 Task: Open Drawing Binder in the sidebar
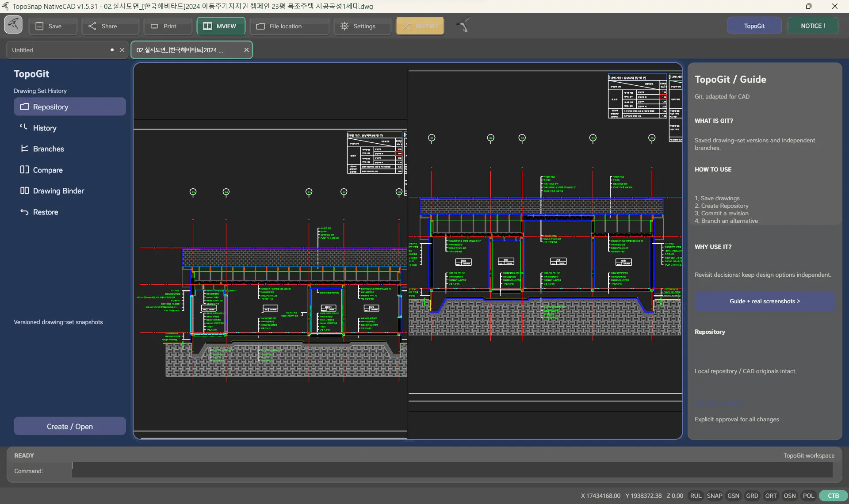pos(69,191)
